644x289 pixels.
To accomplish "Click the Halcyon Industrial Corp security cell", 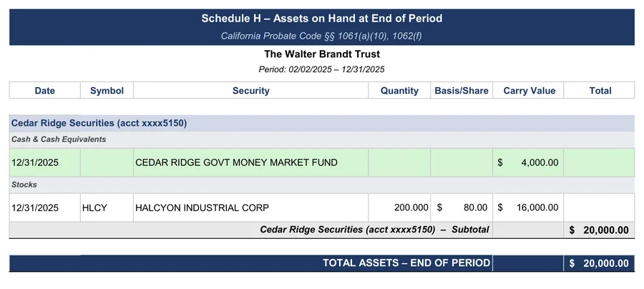I will coord(251,207).
